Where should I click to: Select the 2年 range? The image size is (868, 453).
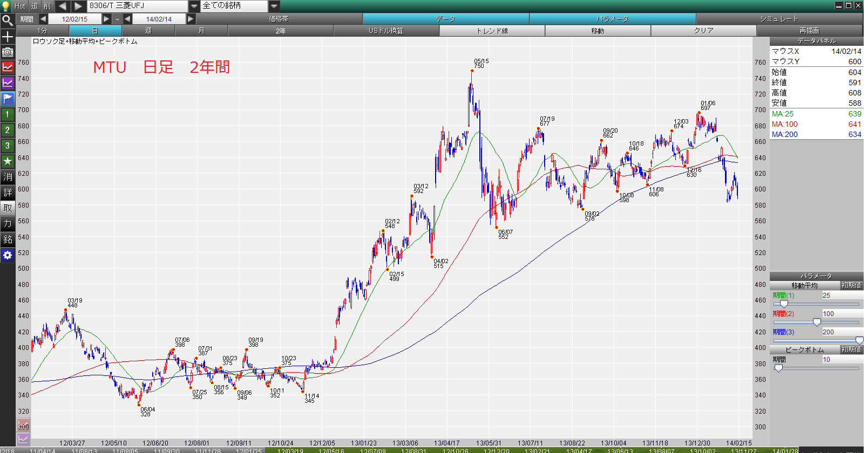(281, 31)
